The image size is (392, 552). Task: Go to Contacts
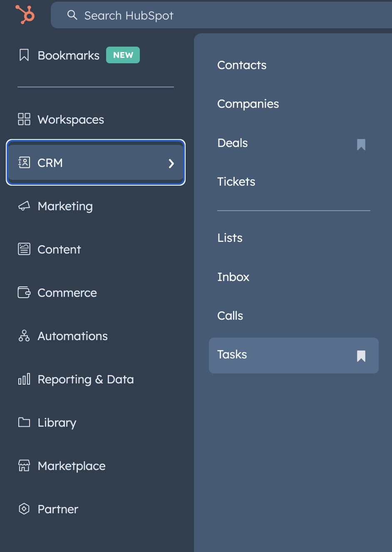241,65
